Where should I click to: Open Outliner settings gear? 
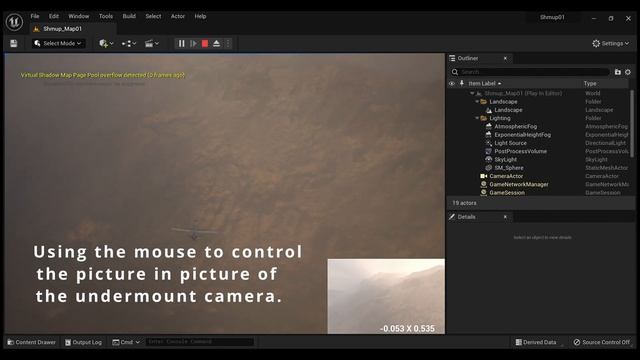(x=628, y=72)
